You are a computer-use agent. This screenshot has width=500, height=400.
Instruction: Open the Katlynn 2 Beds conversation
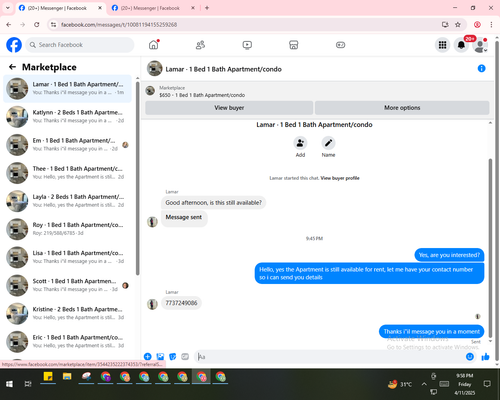tap(67, 117)
